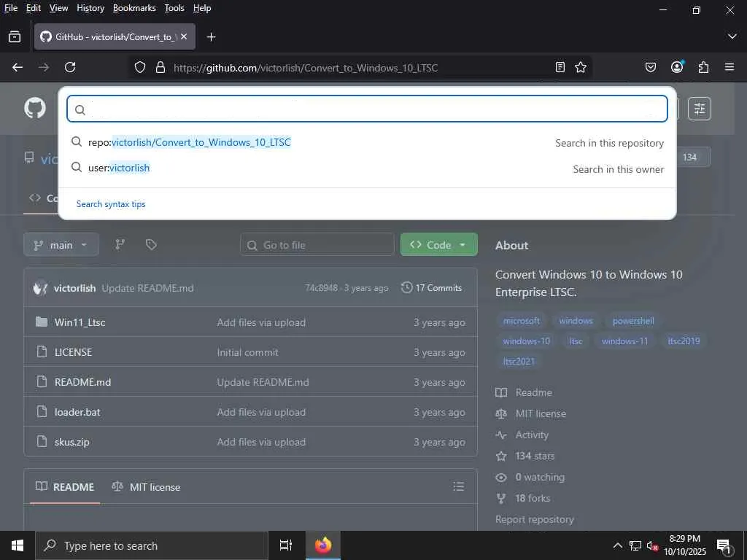Open muted volume icon in tray
This screenshot has height=560, width=747.
coord(652,545)
